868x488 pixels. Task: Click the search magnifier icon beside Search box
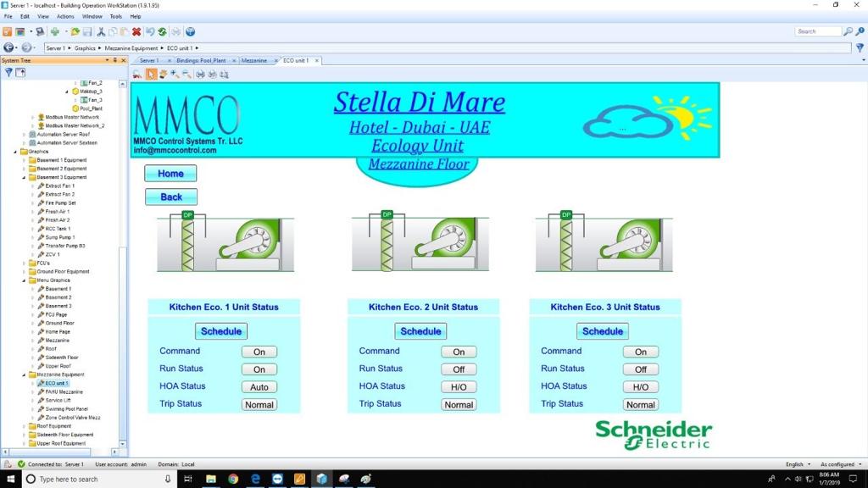point(848,31)
